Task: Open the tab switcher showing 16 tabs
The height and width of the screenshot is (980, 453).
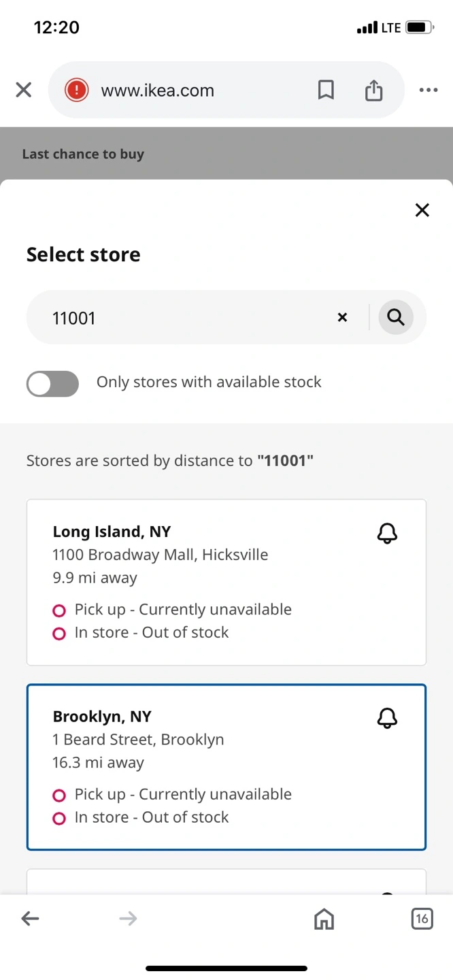Action: click(422, 919)
